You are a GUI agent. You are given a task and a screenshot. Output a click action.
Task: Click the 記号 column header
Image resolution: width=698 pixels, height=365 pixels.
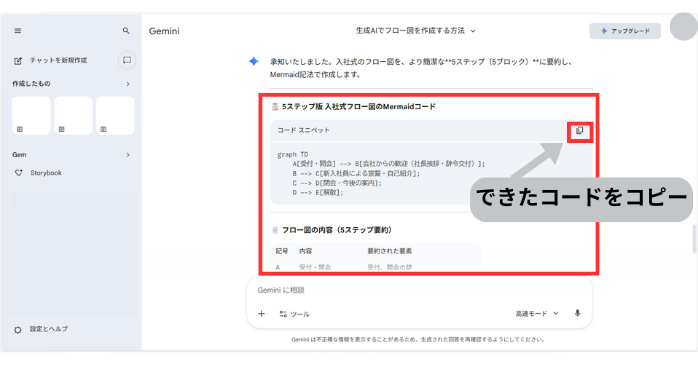click(x=282, y=251)
